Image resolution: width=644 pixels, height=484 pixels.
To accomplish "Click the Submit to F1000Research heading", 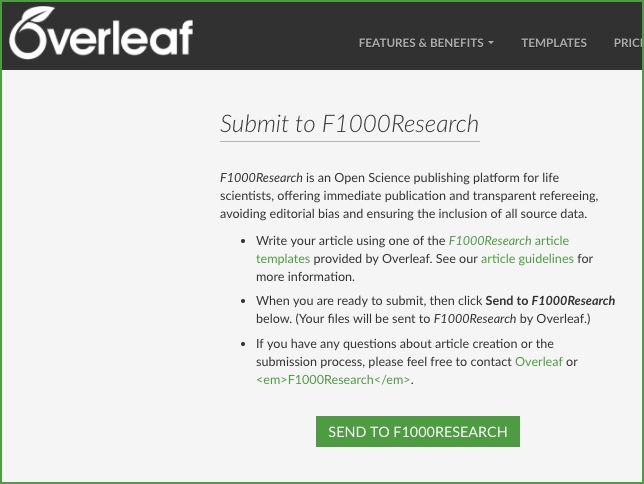I will (349, 124).
